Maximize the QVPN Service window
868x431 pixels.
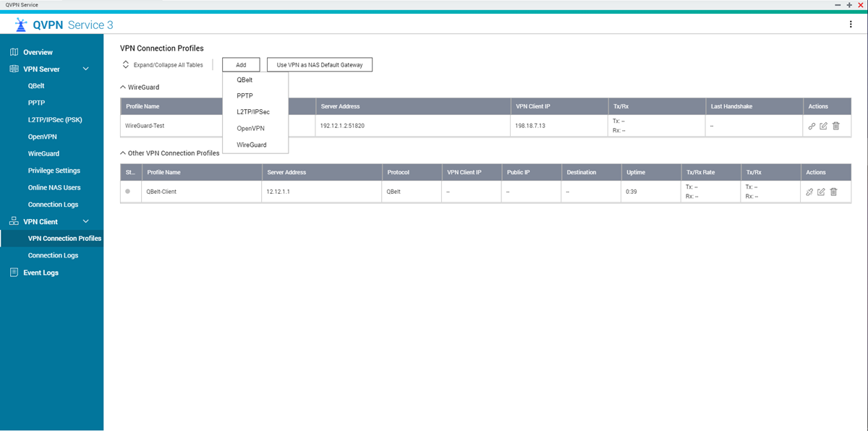[849, 4]
